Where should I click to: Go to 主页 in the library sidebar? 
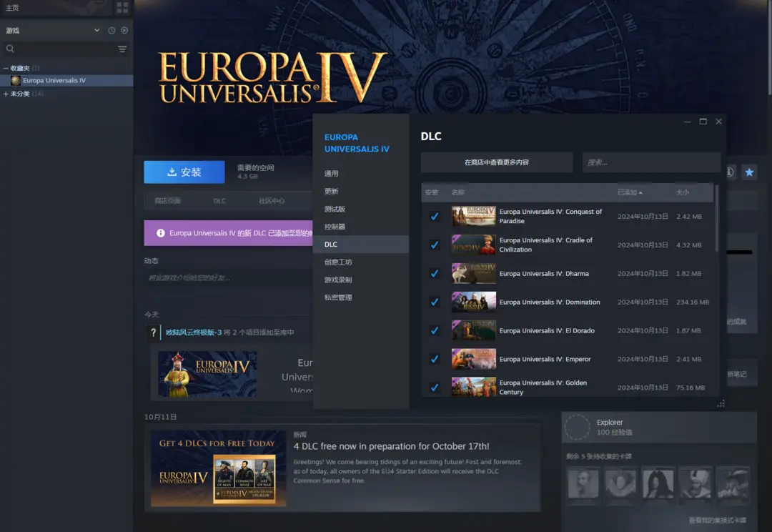pyautogui.click(x=12, y=8)
